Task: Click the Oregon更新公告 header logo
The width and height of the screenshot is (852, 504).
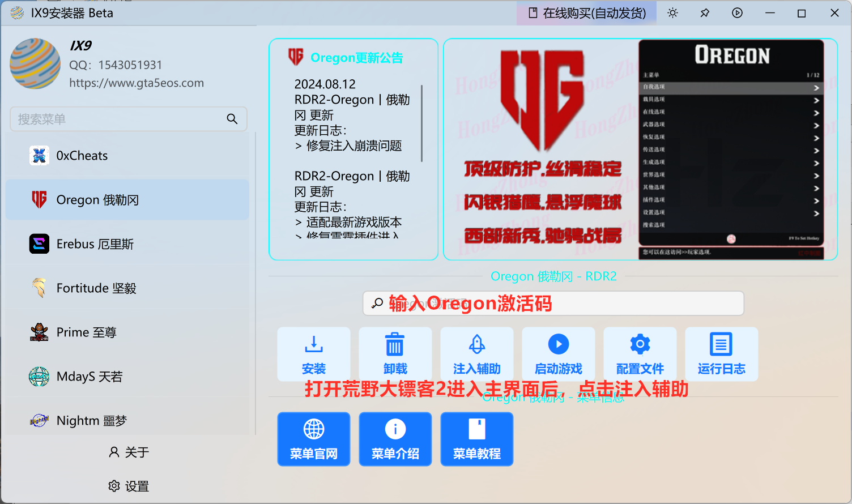Action: click(296, 57)
